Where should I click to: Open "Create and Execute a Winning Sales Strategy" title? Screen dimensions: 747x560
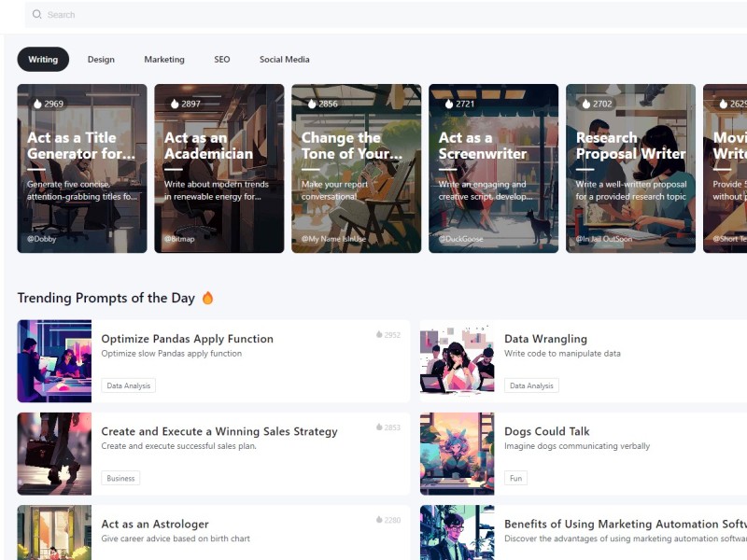[219, 431]
